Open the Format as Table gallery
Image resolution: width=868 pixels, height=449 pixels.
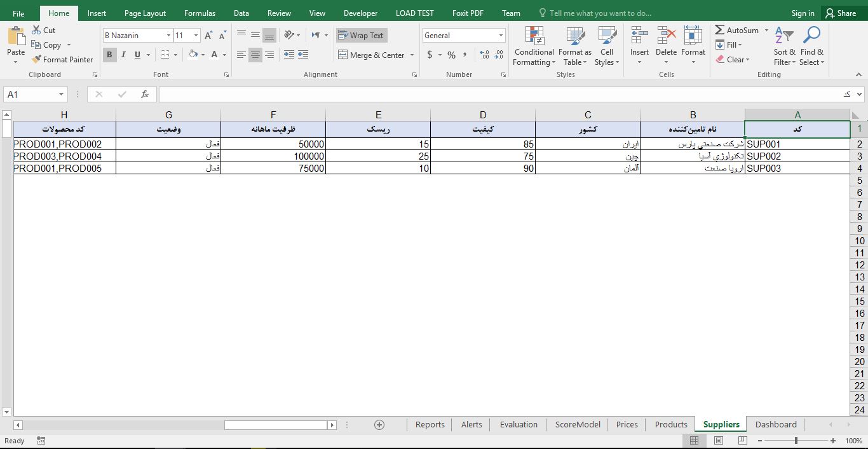click(x=574, y=37)
